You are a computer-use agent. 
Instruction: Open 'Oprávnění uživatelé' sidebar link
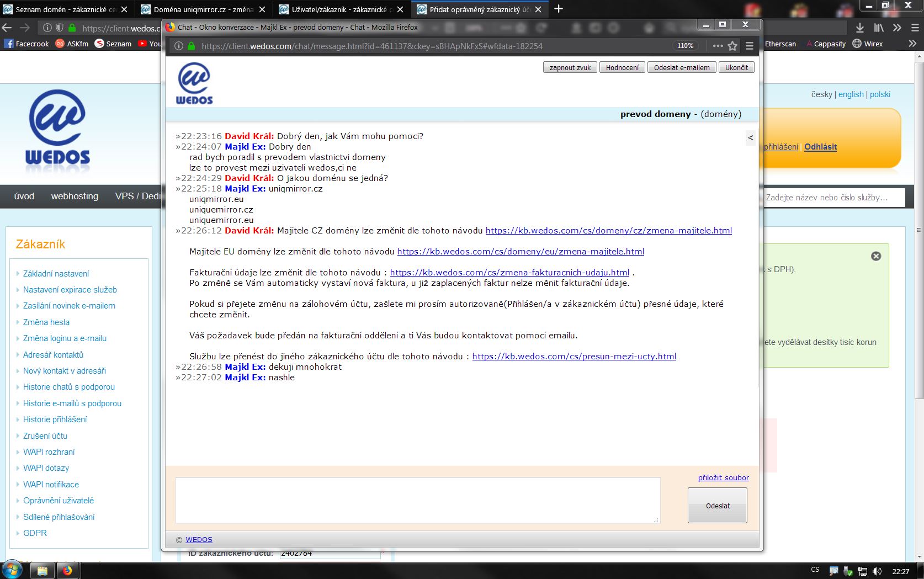[59, 501]
